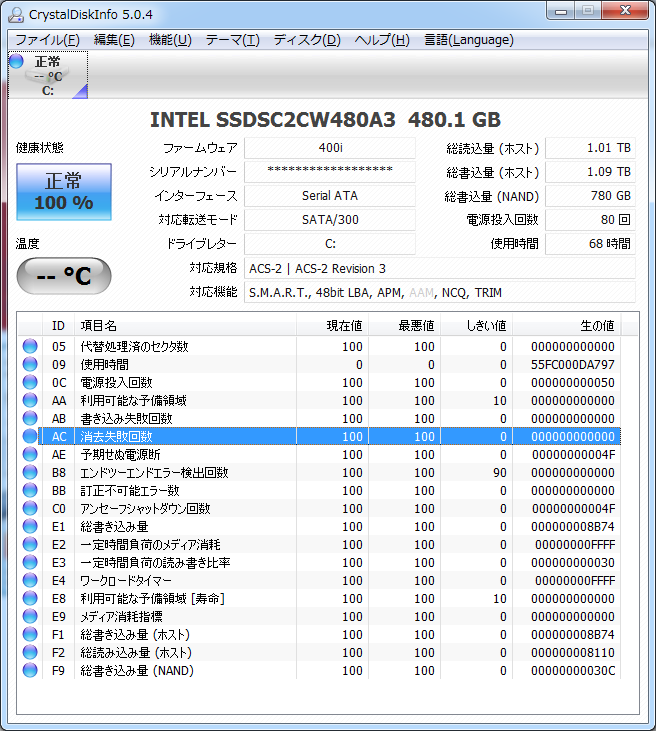The image size is (656, 731).
Task: Click the しきい値 column header
Action: 476,325
